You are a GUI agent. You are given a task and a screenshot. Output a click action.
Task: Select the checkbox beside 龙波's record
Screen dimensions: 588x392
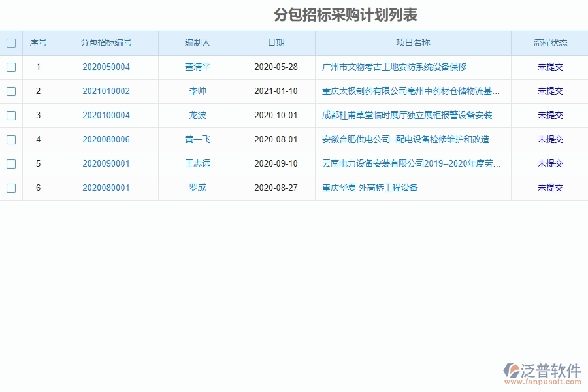point(10,115)
